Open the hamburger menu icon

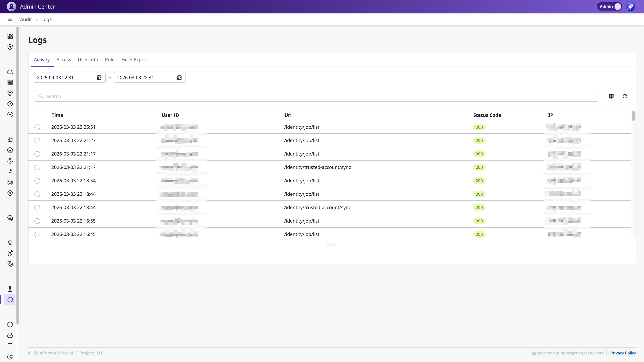click(10, 19)
